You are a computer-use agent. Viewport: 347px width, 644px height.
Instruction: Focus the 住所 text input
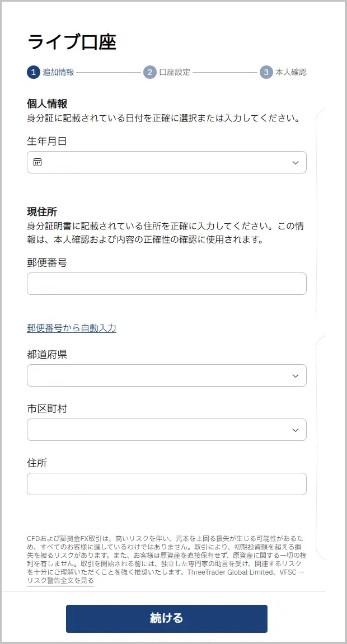166,484
